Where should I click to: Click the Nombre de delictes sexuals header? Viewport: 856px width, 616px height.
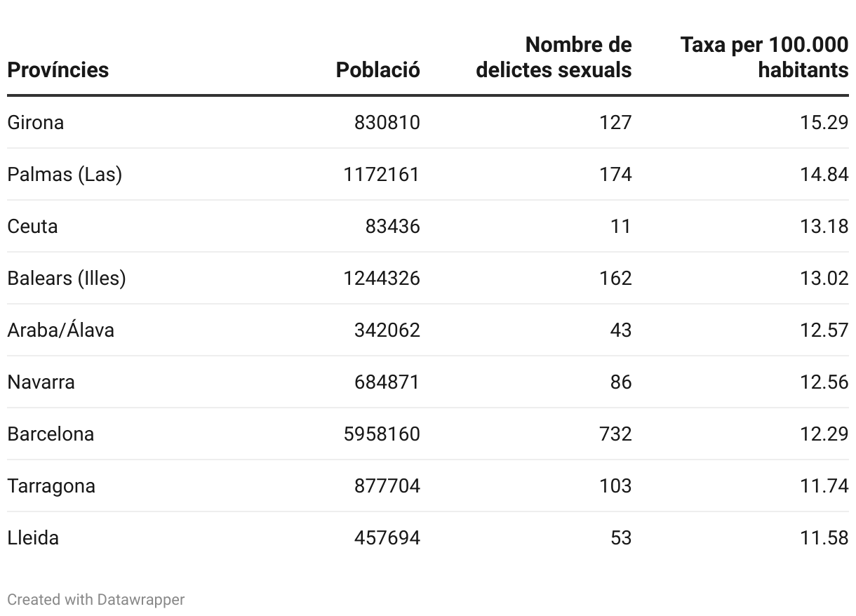[554, 58]
